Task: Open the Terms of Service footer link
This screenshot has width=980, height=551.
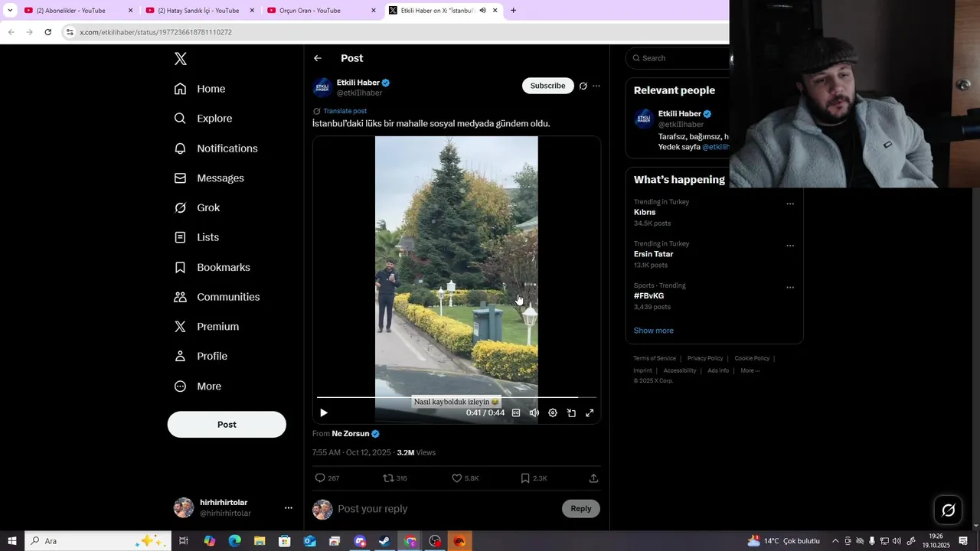Action: (655, 358)
